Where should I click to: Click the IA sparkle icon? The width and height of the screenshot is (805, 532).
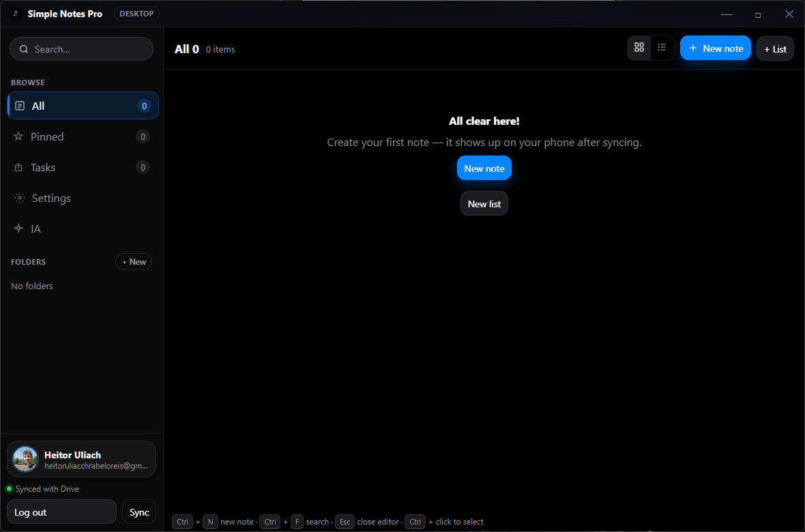[18, 228]
